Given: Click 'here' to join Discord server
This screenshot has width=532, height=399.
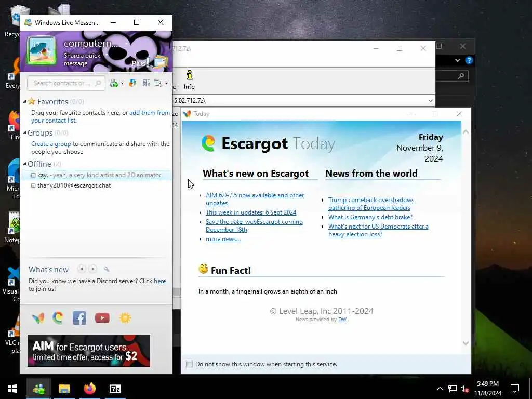Looking at the screenshot, I should [x=160, y=281].
